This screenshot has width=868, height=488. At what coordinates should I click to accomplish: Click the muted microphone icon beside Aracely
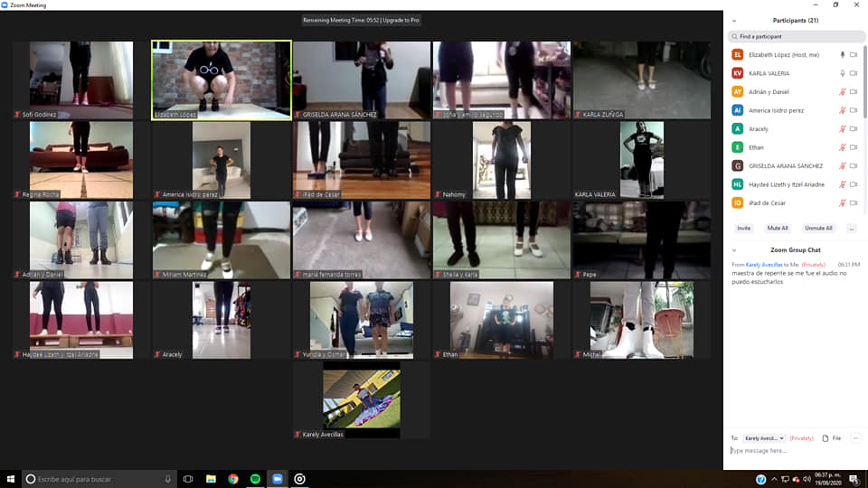click(843, 129)
